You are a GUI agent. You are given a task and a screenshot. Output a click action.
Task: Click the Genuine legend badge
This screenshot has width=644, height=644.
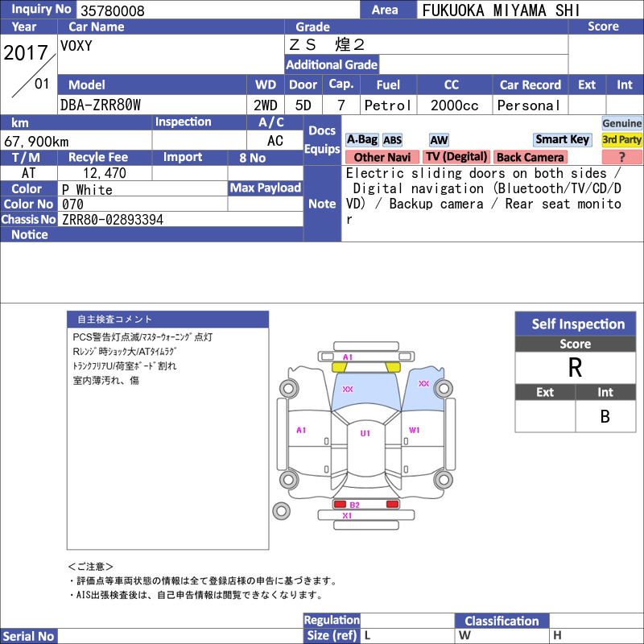pyautogui.click(x=621, y=123)
